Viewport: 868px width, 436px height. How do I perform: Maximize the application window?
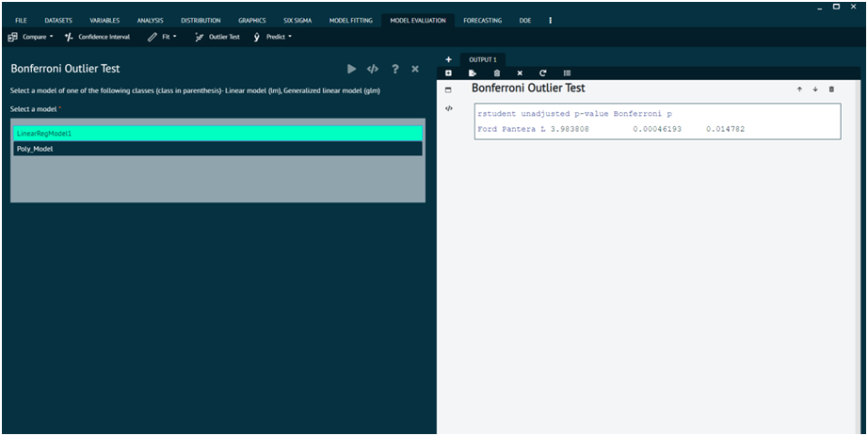(836, 7)
